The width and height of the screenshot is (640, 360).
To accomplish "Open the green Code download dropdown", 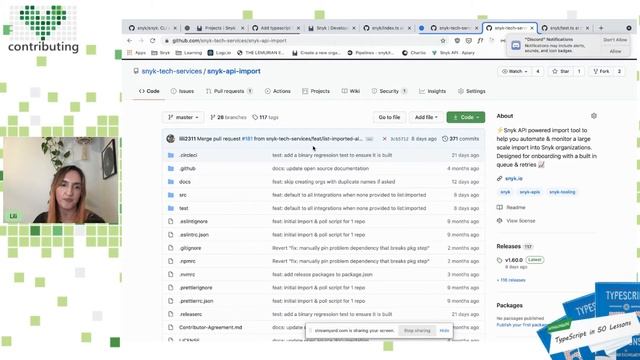I will click(466, 118).
